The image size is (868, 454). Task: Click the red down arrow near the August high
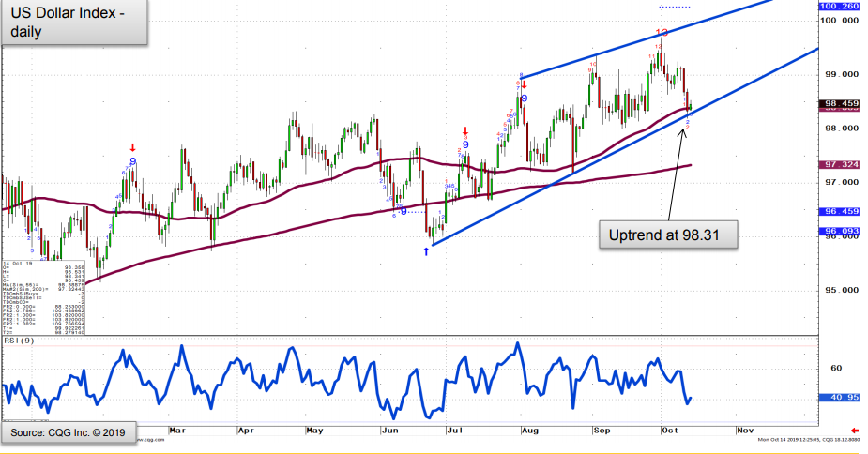tap(524, 84)
